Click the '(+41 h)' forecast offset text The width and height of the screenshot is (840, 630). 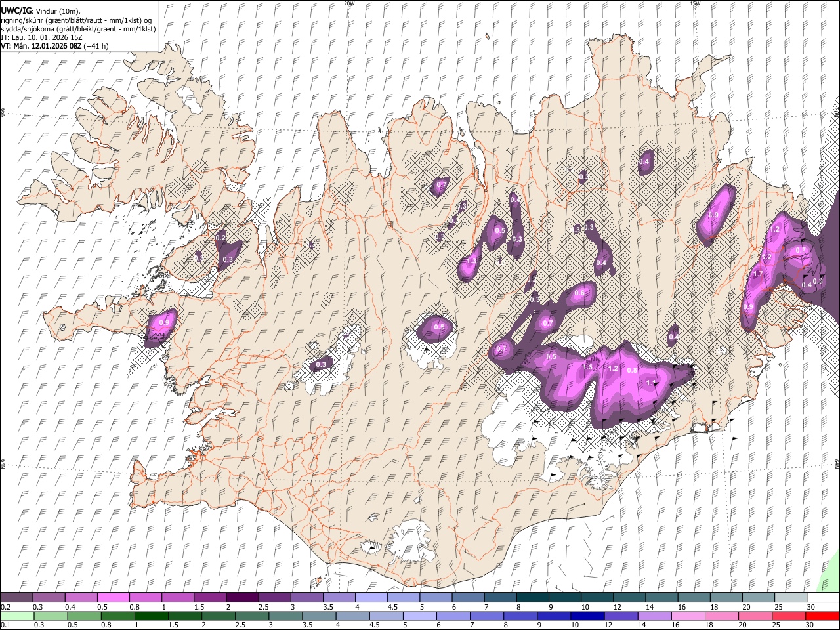(x=96, y=46)
